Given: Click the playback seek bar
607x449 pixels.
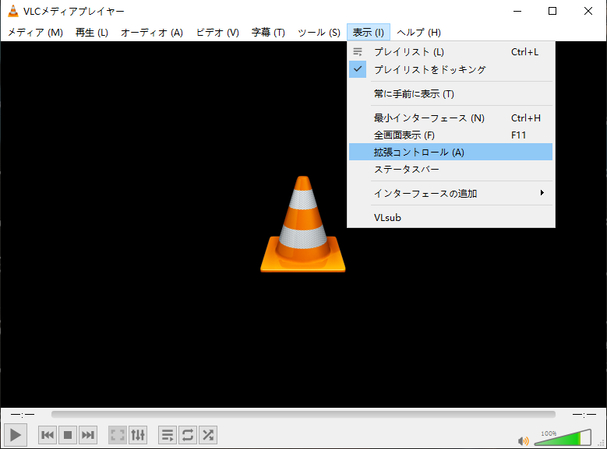Looking at the screenshot, I should (303, 415).
